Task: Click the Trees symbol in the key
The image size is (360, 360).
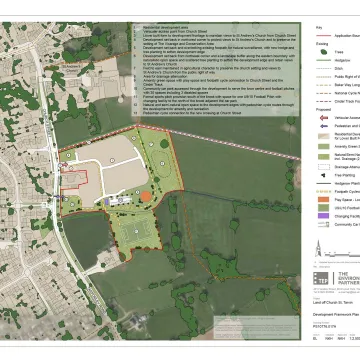Action: point(323,52)
